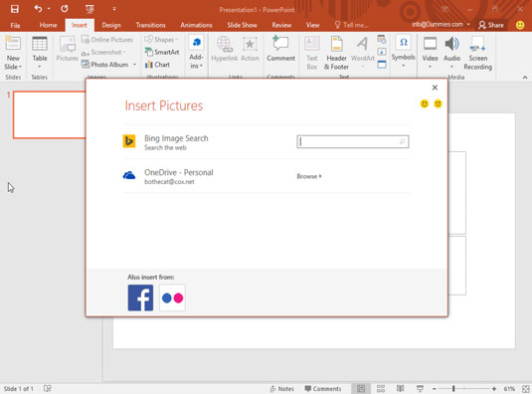Image resolution: width=532 pixels, height=394 pixels.
Task: Click Online Pictures in the ribbon
Action: [x=107, y=40]
